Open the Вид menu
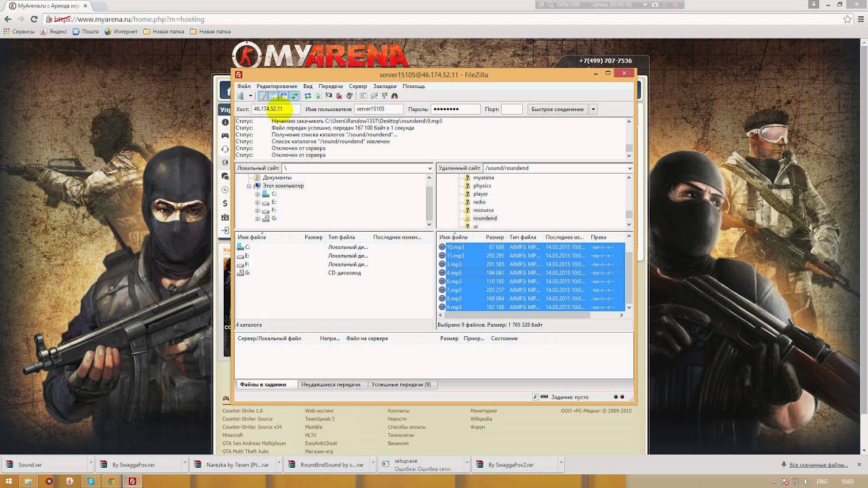868x488 pixels. coord(308,86)
